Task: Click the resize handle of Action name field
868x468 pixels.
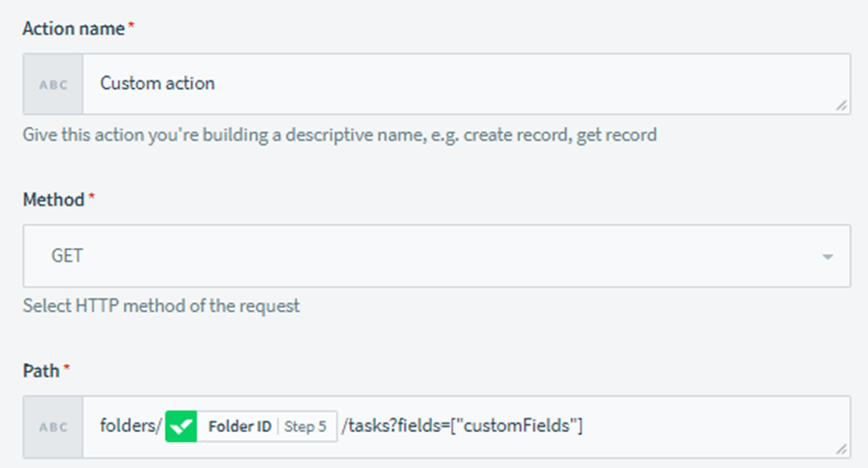Action: [842, 106]
